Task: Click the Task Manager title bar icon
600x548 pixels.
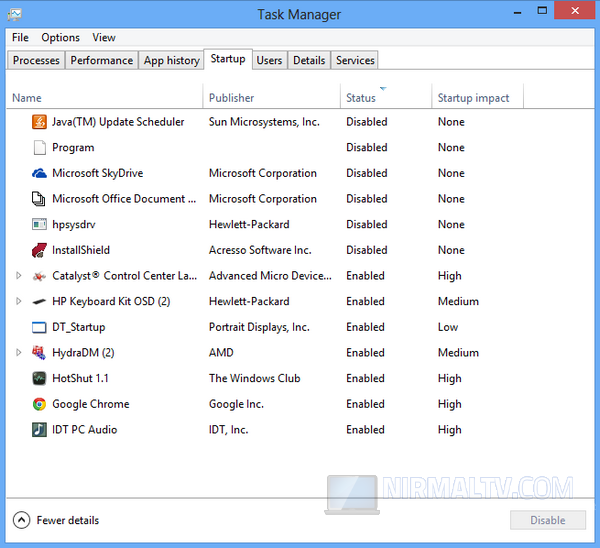Action: (15, 15)
